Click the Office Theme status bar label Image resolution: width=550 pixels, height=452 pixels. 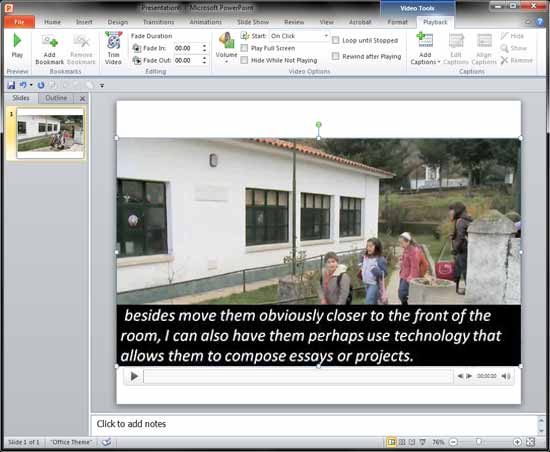pyautogui.click(x=71, y=442)
